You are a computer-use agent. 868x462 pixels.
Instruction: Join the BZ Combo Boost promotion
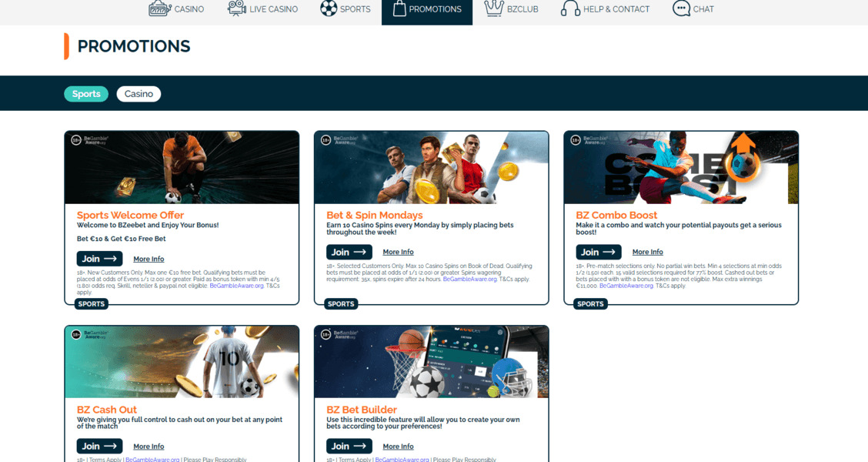[599, 252]
